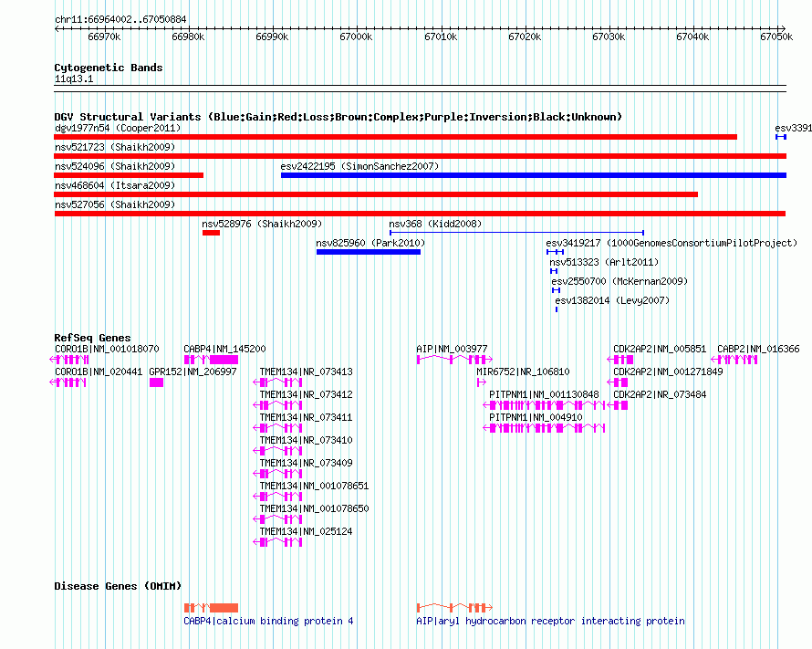This screenshot has height=649, width=812.
Task: Click the orange CABP4 OMIM disease gene glyph
Action: pos(212,608)
